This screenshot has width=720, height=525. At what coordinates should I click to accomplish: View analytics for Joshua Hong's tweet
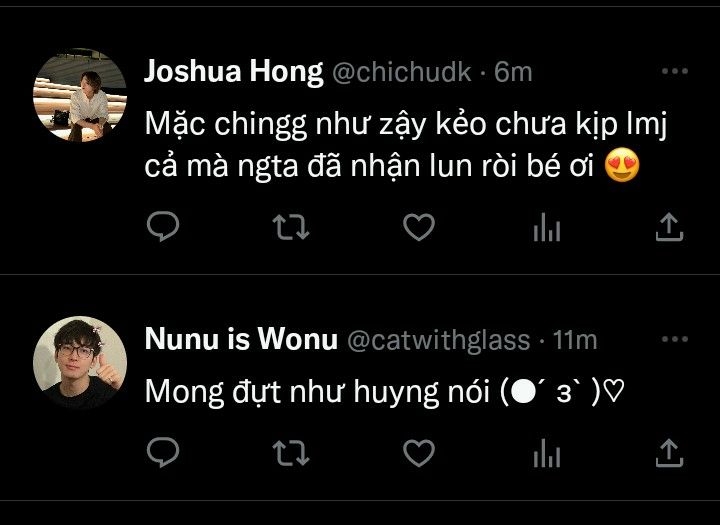point(547,227)
